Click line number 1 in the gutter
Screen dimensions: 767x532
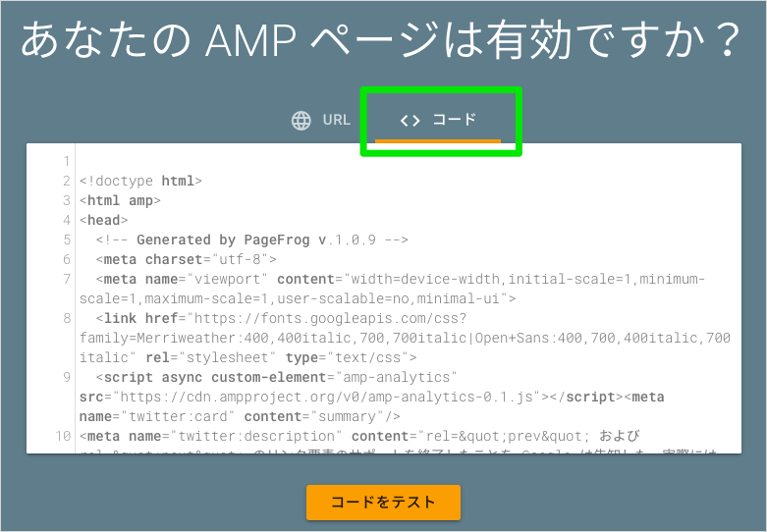66,161
